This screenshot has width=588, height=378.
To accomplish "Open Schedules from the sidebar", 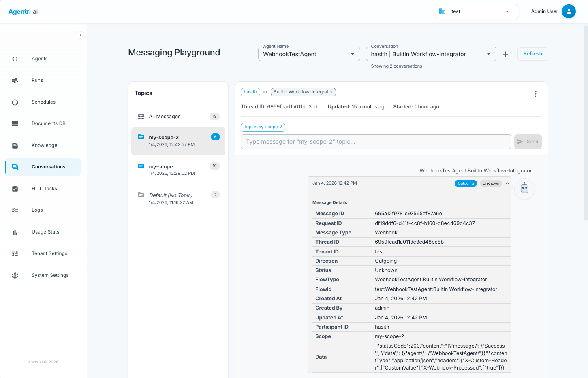I will click(x=44, y=102).
